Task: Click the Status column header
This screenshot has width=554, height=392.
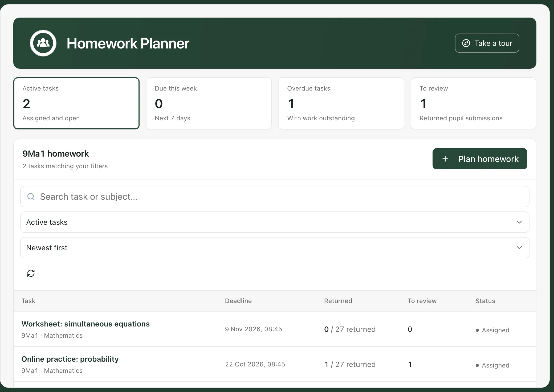Action: (485, 301)
